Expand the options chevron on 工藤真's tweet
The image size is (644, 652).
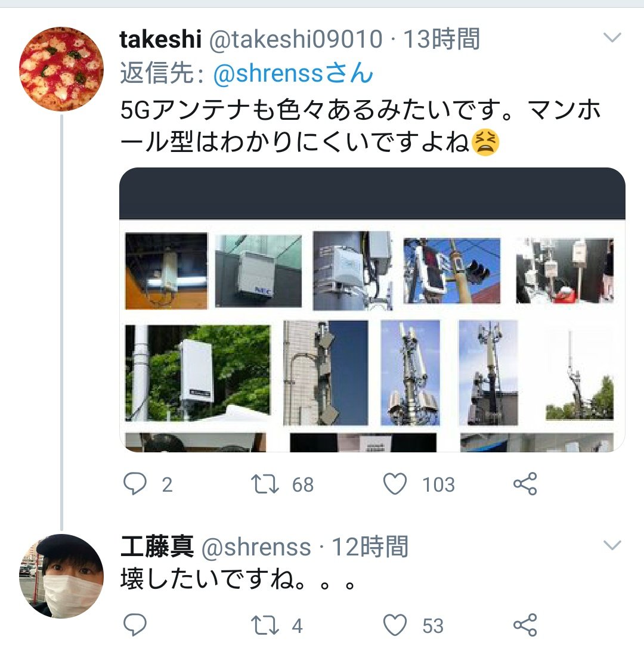point(612,545)
